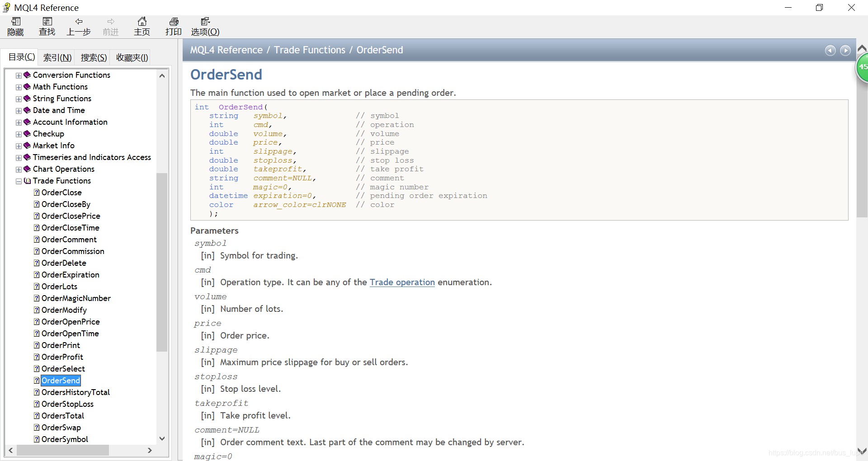Open the OrderProfit topic
Viewport: 868px width, 461px height.
(x=62, y=357)
